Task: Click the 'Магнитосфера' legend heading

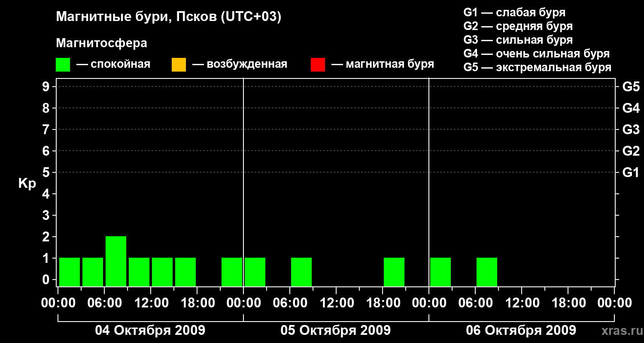Action: (101, 43)
